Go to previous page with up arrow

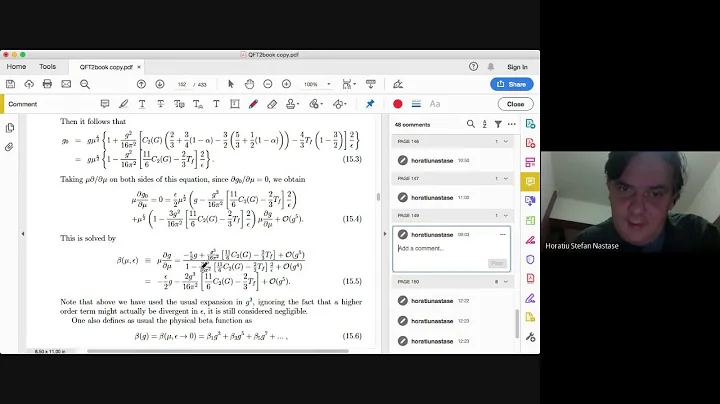tap(141, 84)
